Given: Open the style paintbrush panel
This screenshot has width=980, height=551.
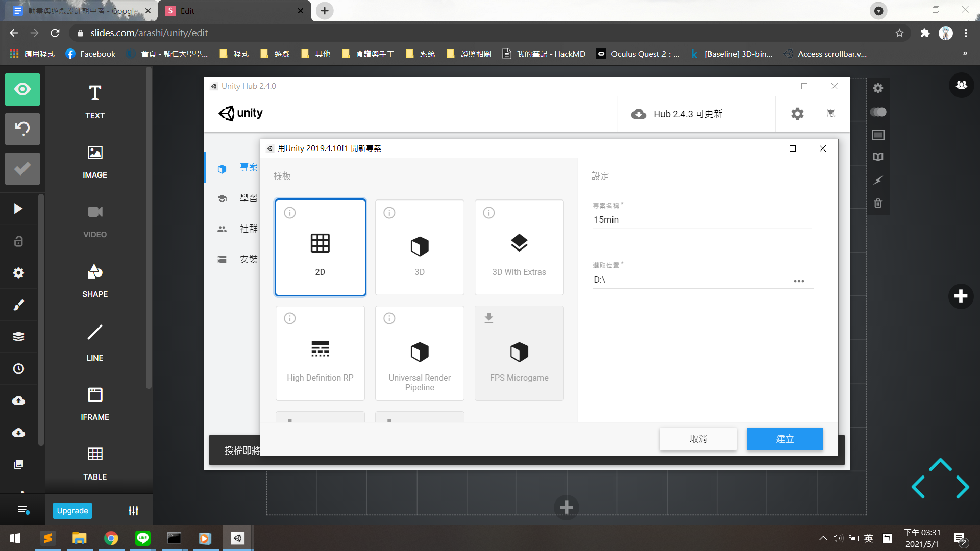Looking at the screenshot, I should pyautogui.click(x=18, y=305).
